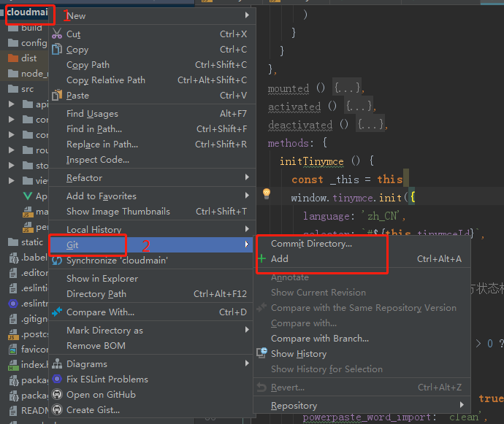504x424 pixels.
Task: Click the collapsed activated() code fold
Action: (x=359, y=106)
